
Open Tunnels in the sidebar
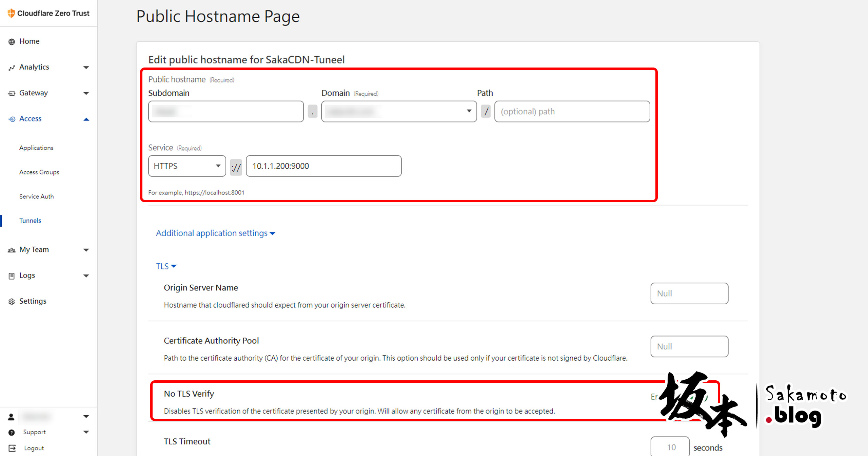click(x=30, y=221)
